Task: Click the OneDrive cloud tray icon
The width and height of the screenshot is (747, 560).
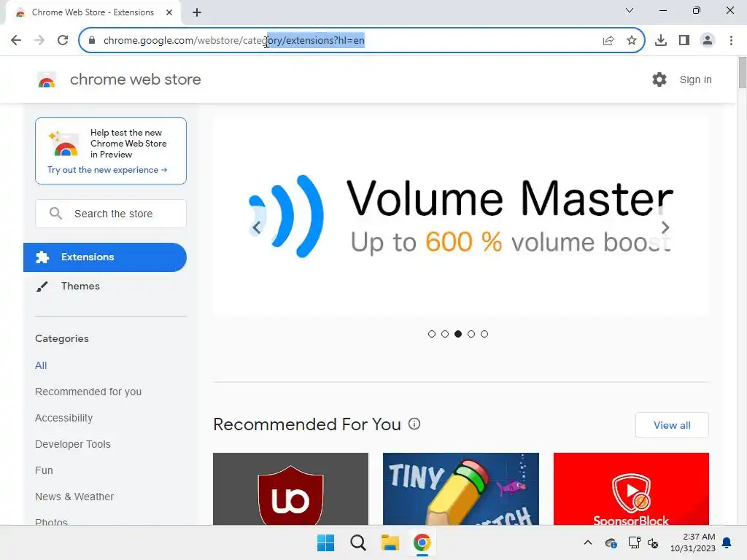Action: pyautogui.click(x=611, y=542)
